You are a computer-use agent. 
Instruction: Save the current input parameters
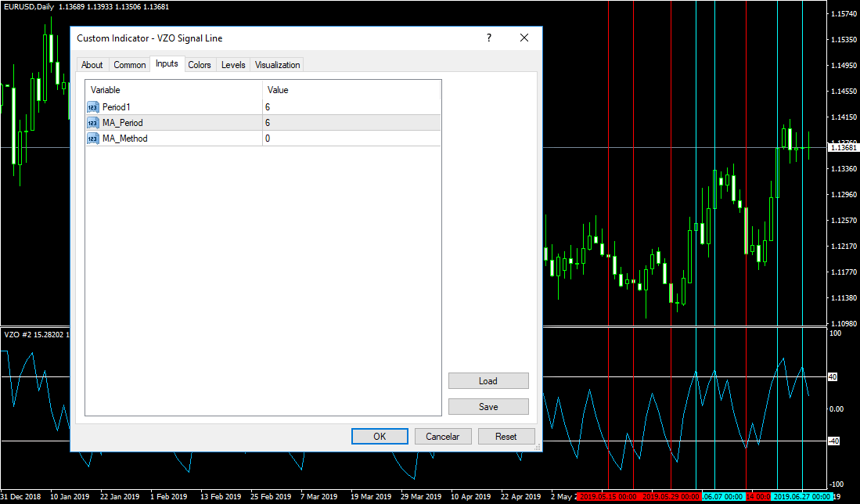tap(488, 406)
